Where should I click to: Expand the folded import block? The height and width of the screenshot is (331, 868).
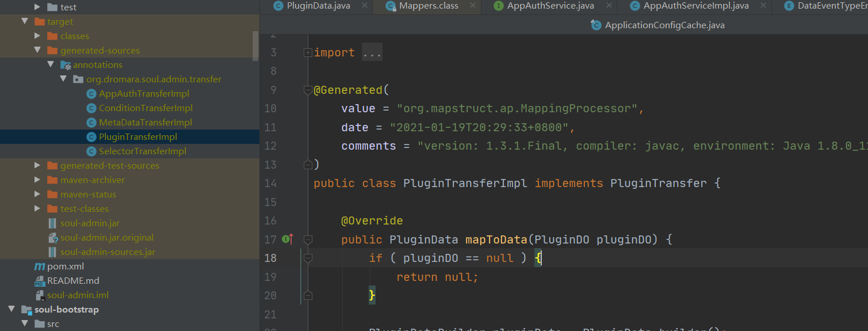pos(308,52)
